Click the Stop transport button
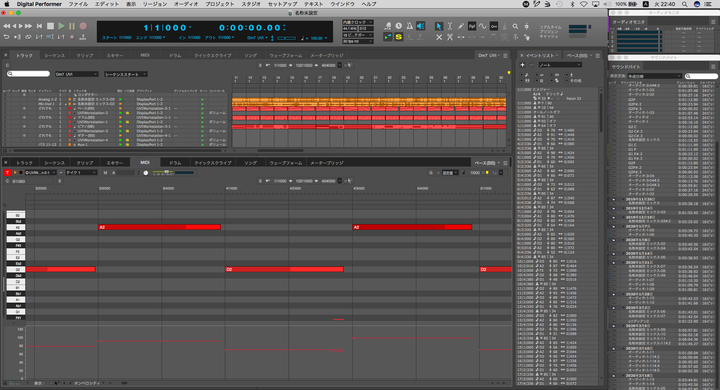The width and height of the screenshot is (720, 390). pyautogui.click(x=51, y=26)
